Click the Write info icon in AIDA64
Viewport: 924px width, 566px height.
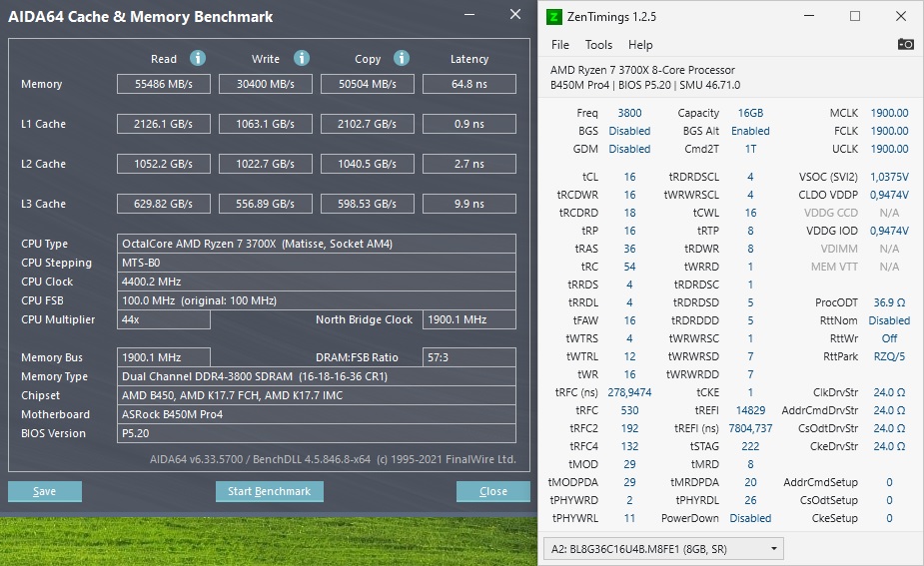coord(302,58)
